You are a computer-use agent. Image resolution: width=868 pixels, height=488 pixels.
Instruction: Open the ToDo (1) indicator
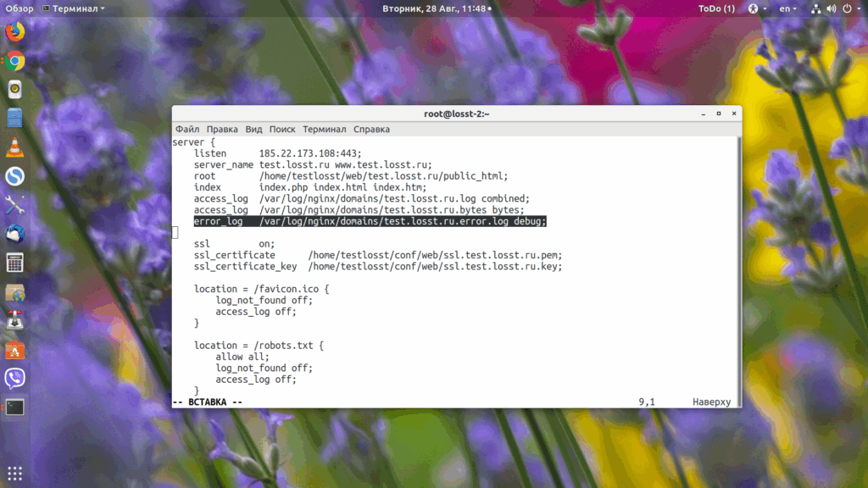(716, 8)
